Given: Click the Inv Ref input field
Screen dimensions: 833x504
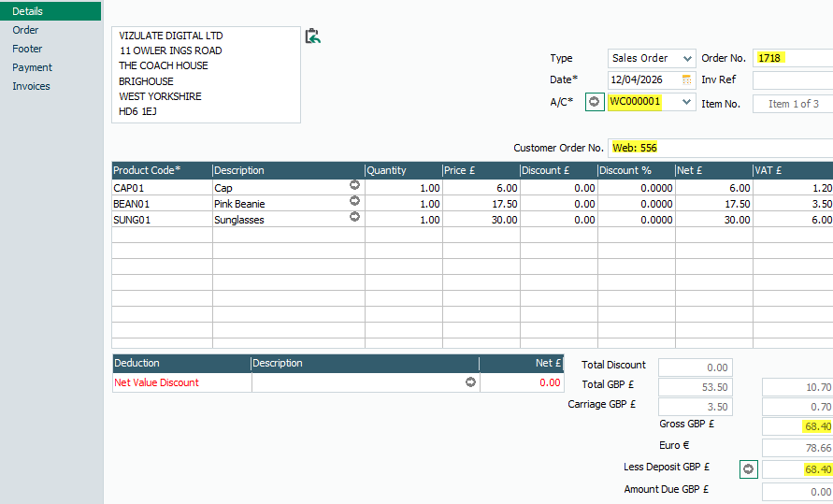Looking at the screenshot, I should [793, 80].
